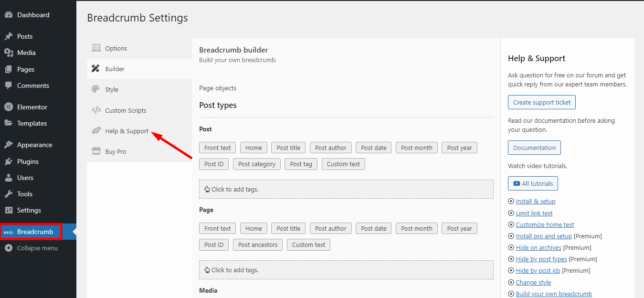Click the Appearance paintbrush icon

click(x=9, y=145)
